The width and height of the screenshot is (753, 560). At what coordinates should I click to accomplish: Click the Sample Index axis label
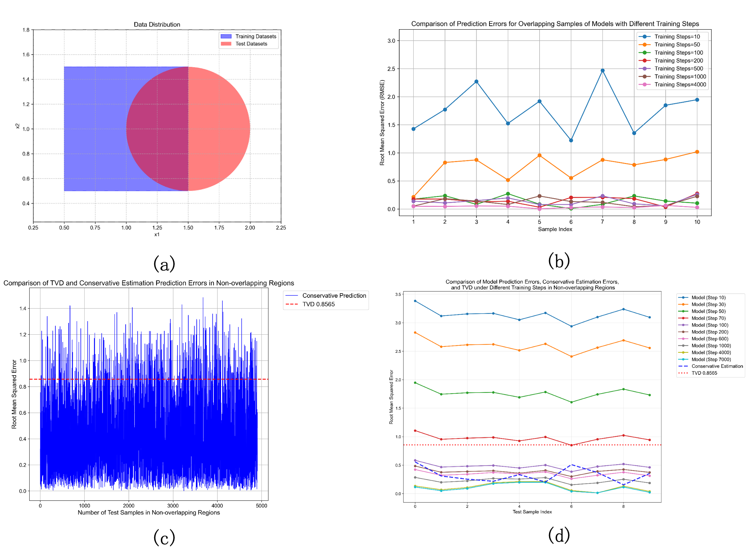coord(555,229)
